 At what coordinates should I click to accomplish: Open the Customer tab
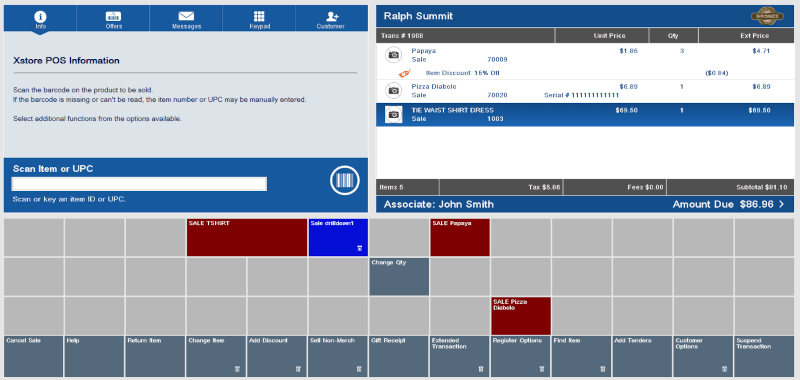click(x=331, y=18)
